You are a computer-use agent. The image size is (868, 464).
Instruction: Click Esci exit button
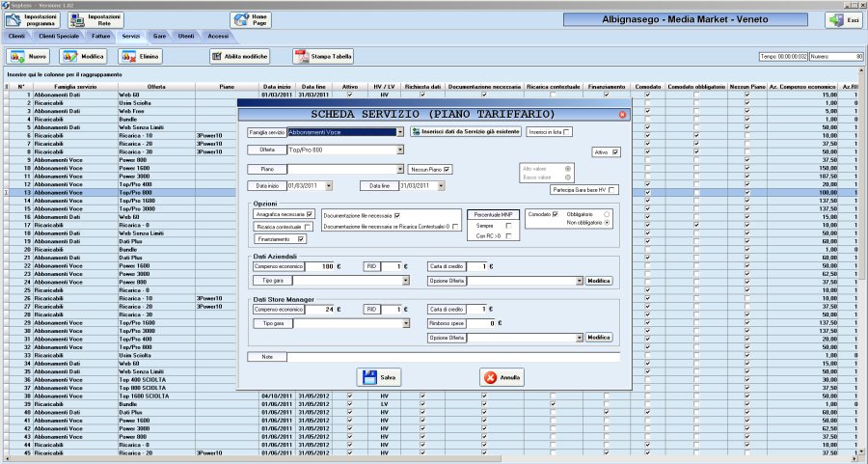(842, 20)
